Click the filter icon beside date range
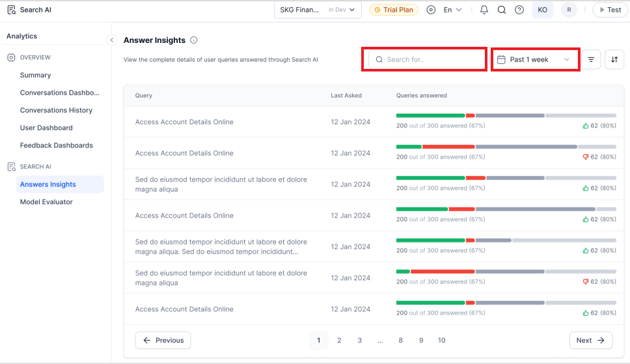The width and height of the screenshot is (630, 364). (591, 60)
